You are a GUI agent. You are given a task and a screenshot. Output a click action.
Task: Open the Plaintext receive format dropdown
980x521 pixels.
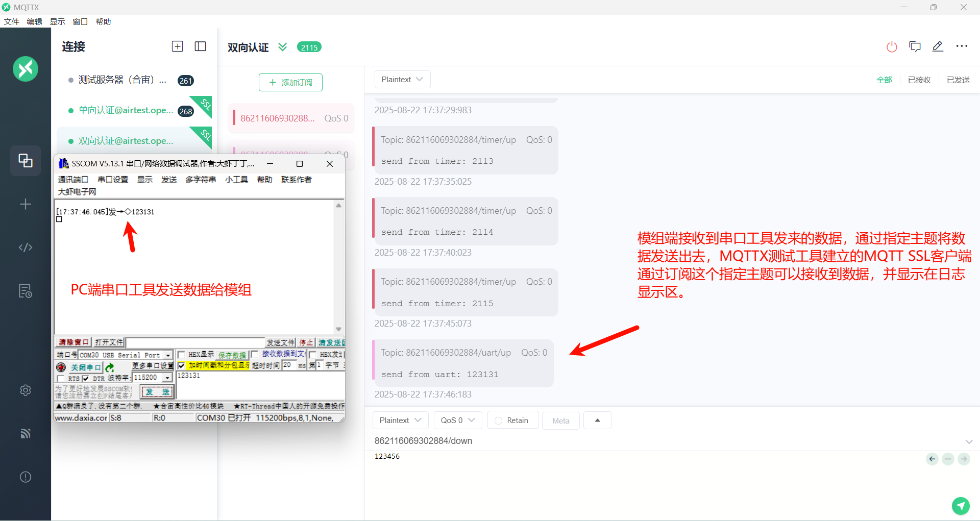[402, 80]
